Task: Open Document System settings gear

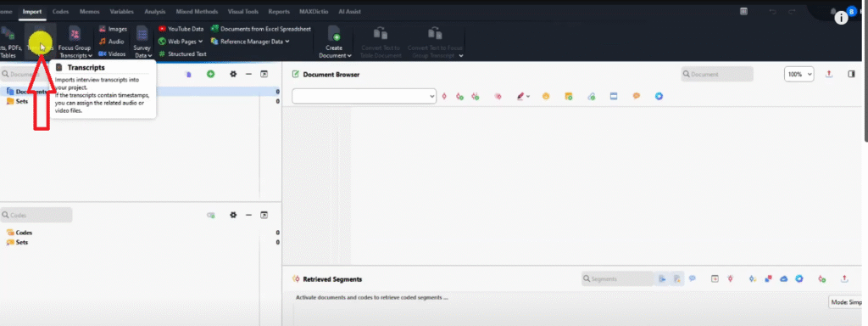Action: tap(233, 74)
